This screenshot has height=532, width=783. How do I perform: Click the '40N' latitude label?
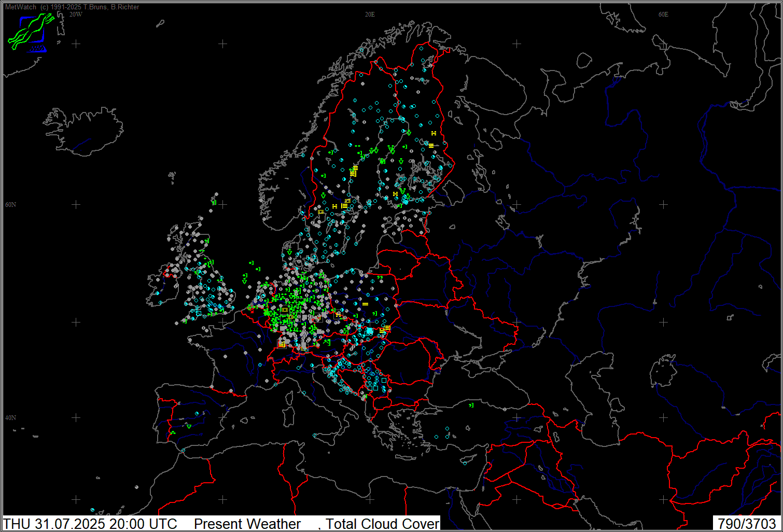click(10, 418)
